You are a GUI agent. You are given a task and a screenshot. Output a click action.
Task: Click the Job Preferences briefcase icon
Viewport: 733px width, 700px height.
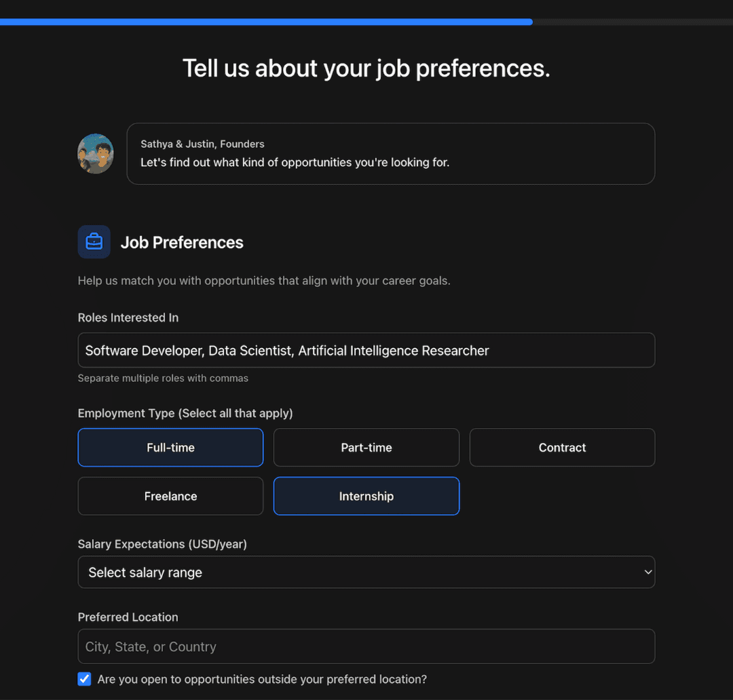tap(94, 241)
